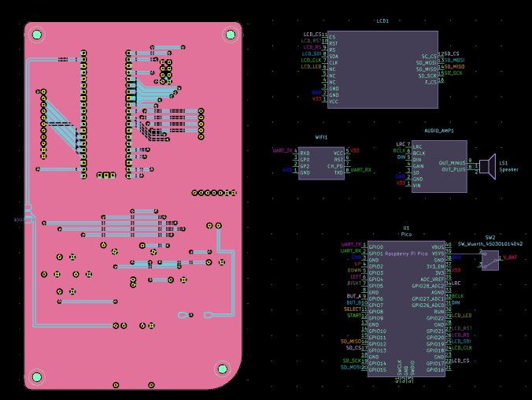Click the bottom-right mounting hole on the PCB
The height and width of the screenshot is (400, 532).
[x=223, y=369]
